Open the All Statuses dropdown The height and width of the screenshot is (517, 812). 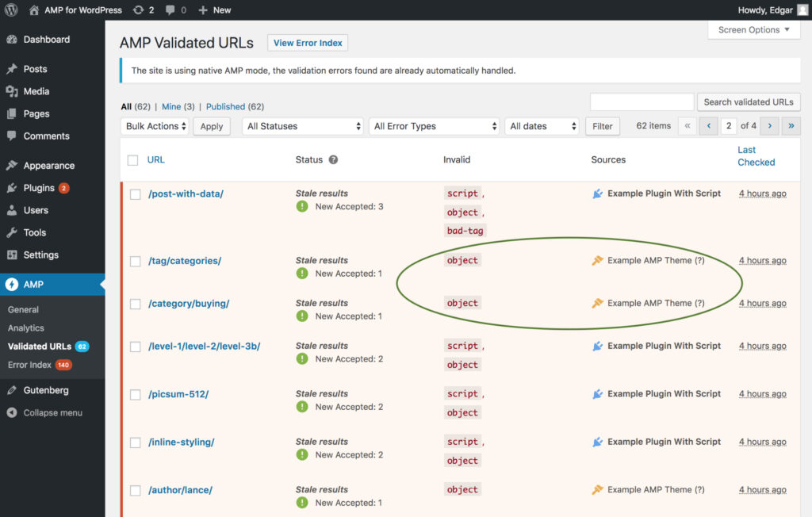tap(303, 126)
